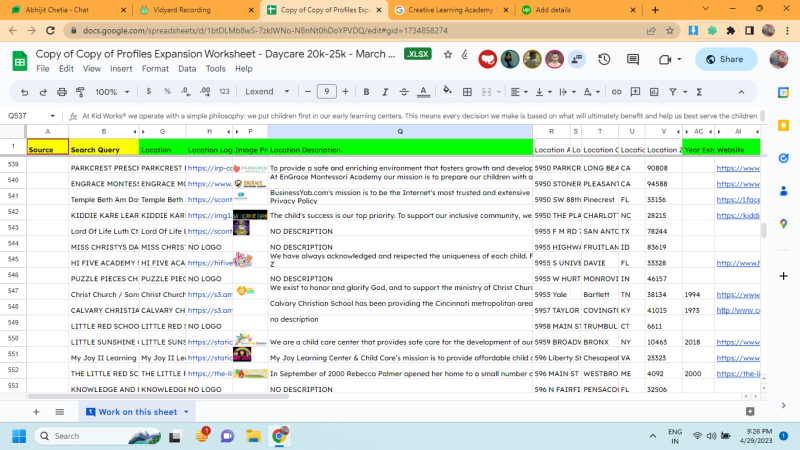Screen dimensions: 800x450
Task: Open the Keep icon in the side panel
Action: pyautogui.click(x=784, y=126)
